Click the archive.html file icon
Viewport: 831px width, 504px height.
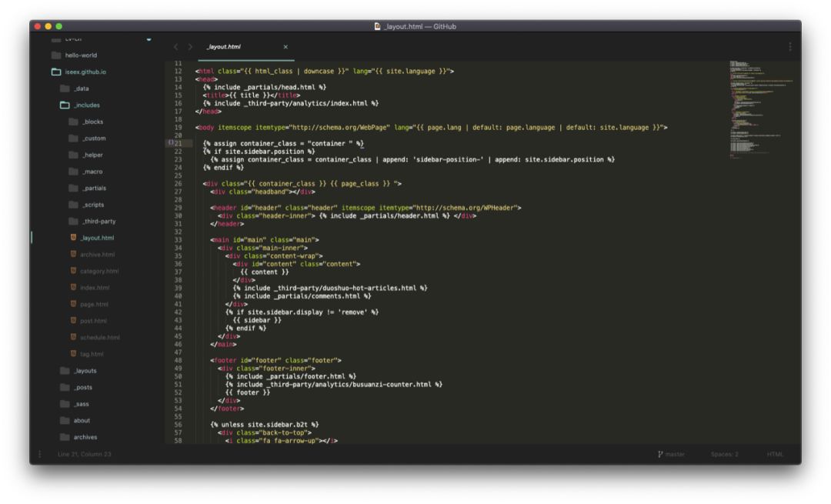[x=74, y=255]
